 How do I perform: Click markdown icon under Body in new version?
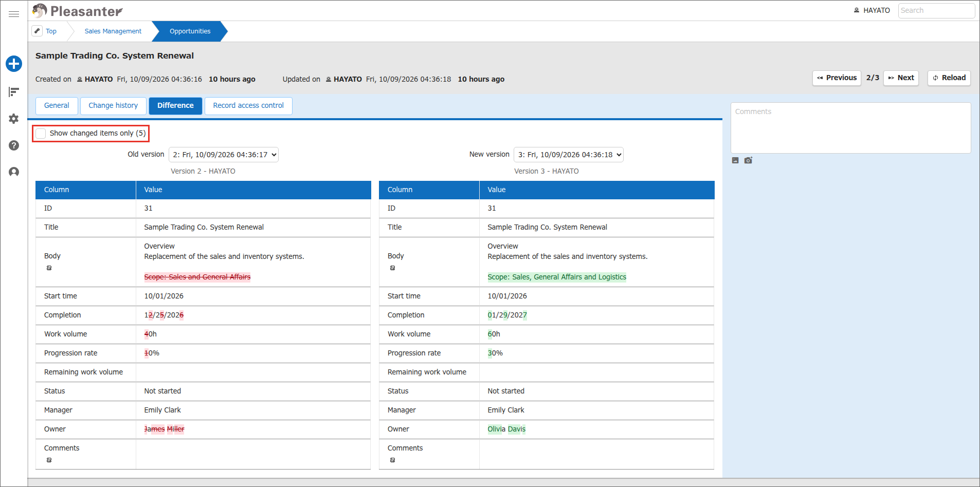click(x=392, y=268)
